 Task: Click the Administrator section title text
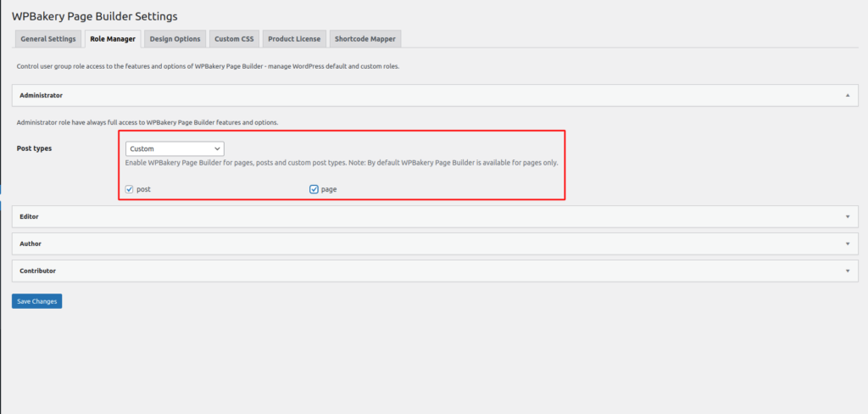(41, 95)
